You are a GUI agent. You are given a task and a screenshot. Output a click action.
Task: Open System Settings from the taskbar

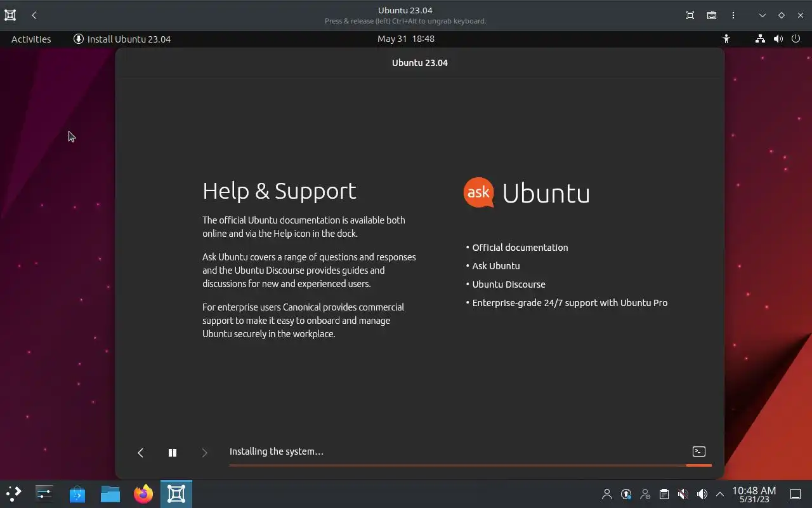pos(44,493)
